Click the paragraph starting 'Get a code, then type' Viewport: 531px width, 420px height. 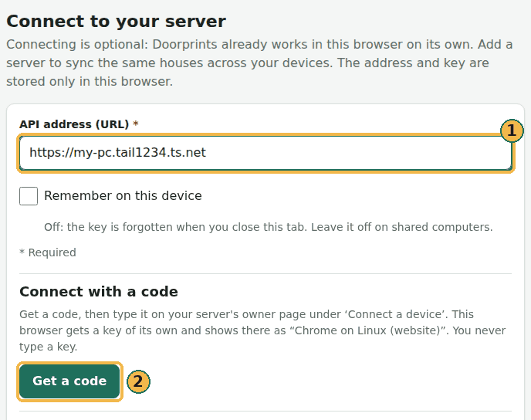pos(262,330)
